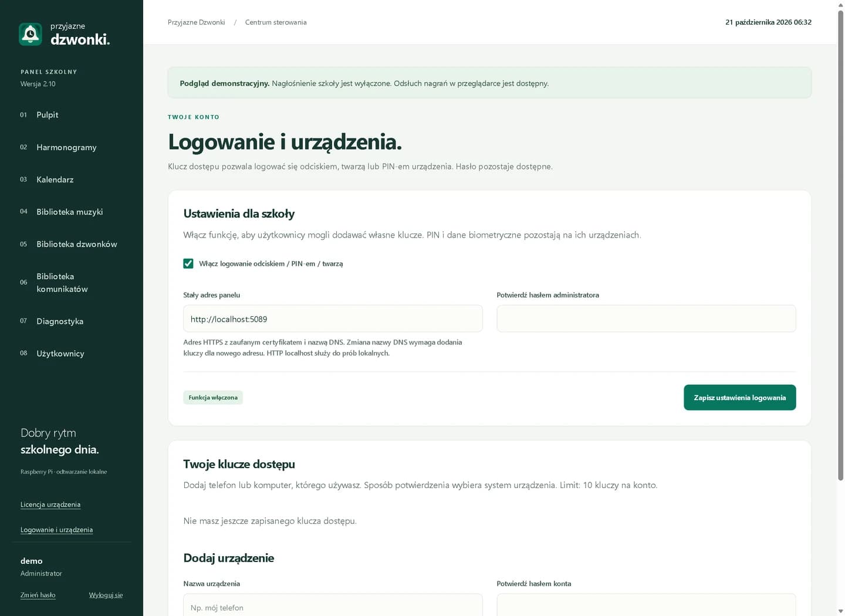Screen dimensions: 845x616
Task: Click the scrollbar up arrow
Action: pos(840,5)
